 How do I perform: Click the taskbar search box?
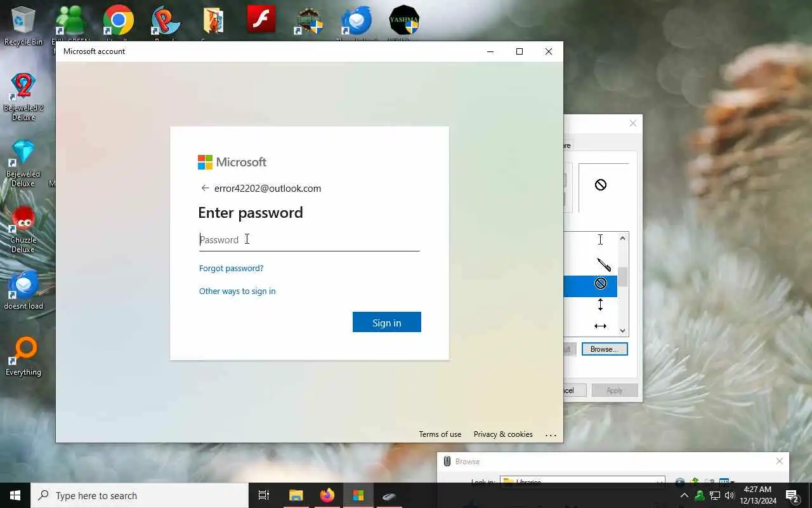pyautogui.click(x=140, y=495)
